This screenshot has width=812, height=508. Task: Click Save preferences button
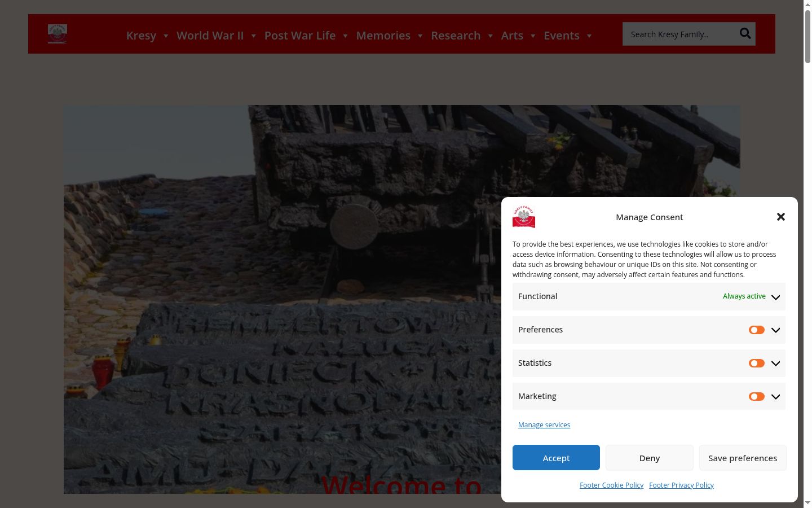tap(743, 457)
